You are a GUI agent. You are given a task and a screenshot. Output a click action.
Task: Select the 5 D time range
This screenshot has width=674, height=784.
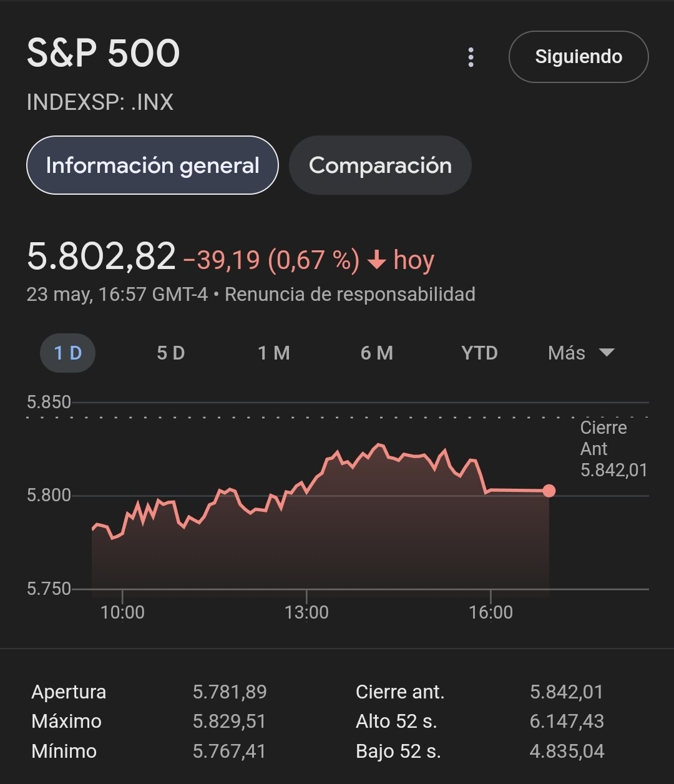click(x=170, y=353)
